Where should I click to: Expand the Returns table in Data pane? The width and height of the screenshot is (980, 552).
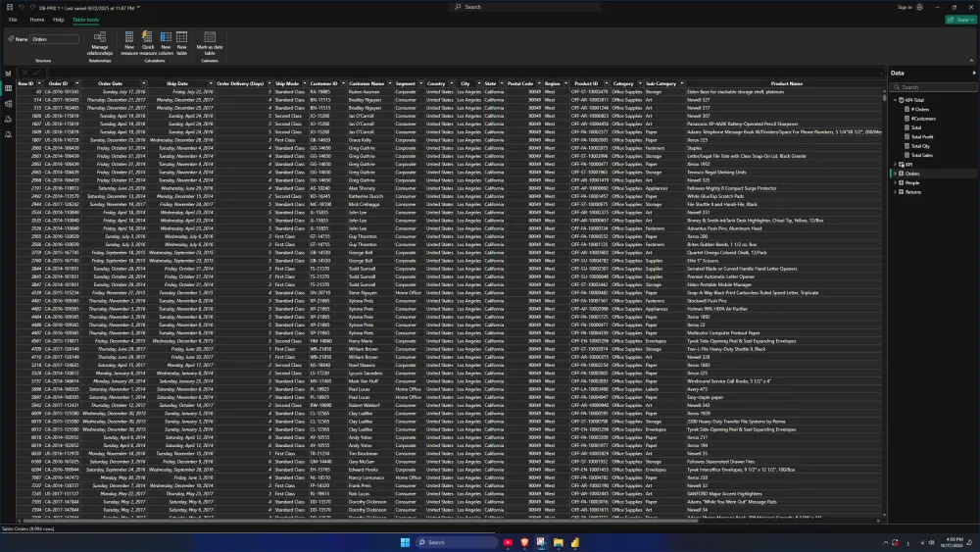click(x=895, y=192)
